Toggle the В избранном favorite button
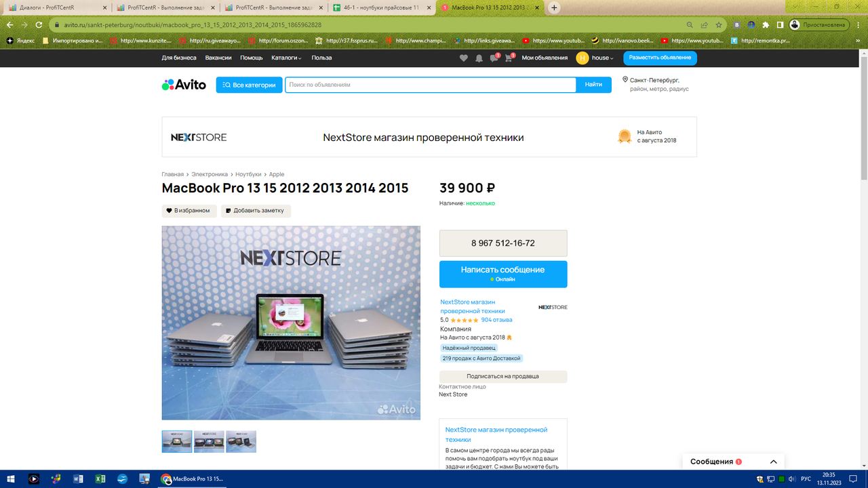868x488 pixels. [189, 211]
